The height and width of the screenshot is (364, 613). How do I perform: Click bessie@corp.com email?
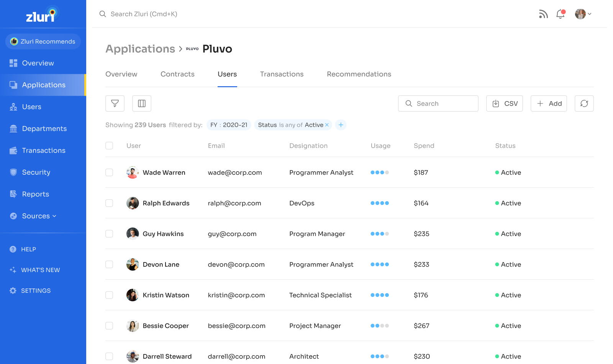[x=236, y=326]
